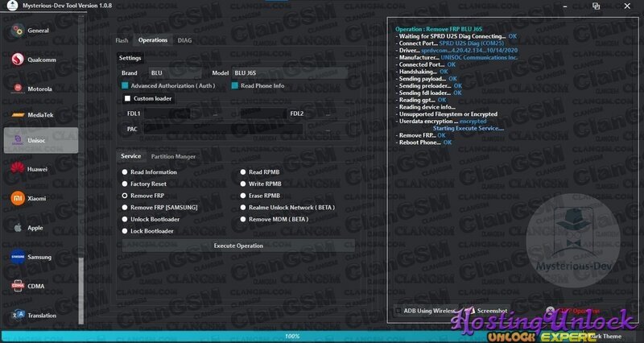Click the Huawei logo in sidebar
The image size is (644, 343).
pyautogui.click(x=18, y=168)
